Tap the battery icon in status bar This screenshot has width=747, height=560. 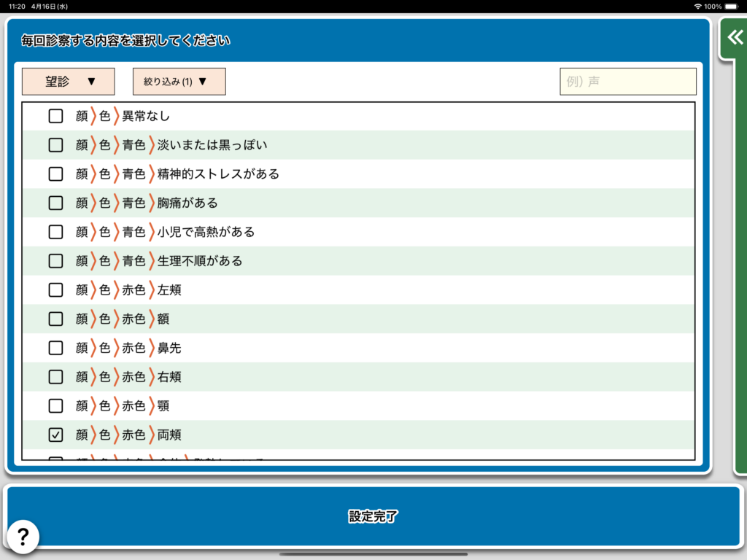731,6
